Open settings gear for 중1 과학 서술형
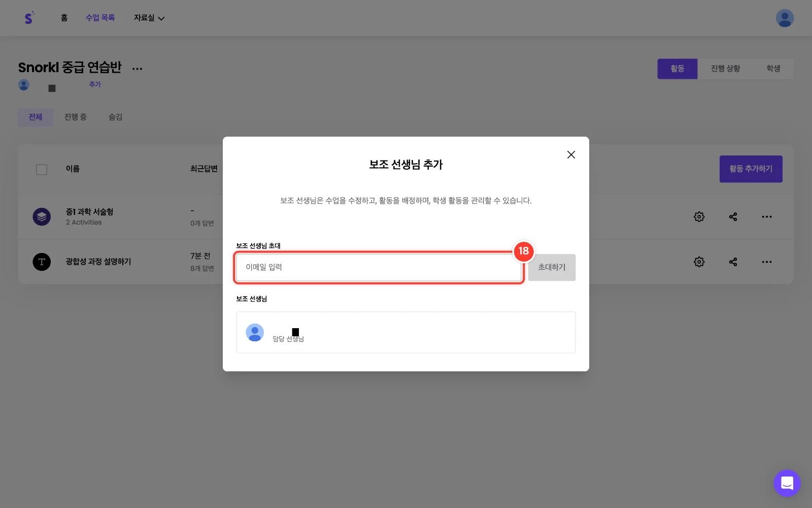 (699, 217)
